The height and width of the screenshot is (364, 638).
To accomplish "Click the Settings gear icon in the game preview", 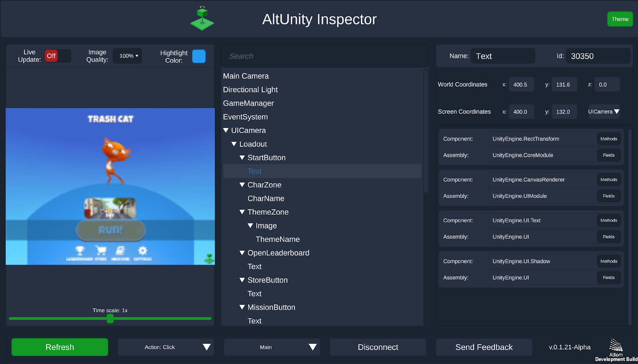I will coord(142,251).
